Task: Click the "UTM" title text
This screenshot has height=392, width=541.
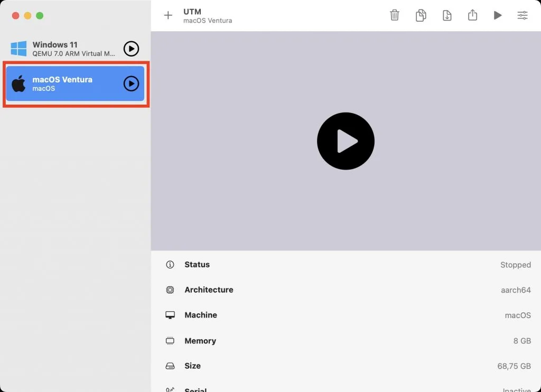Action: (192, 12)
